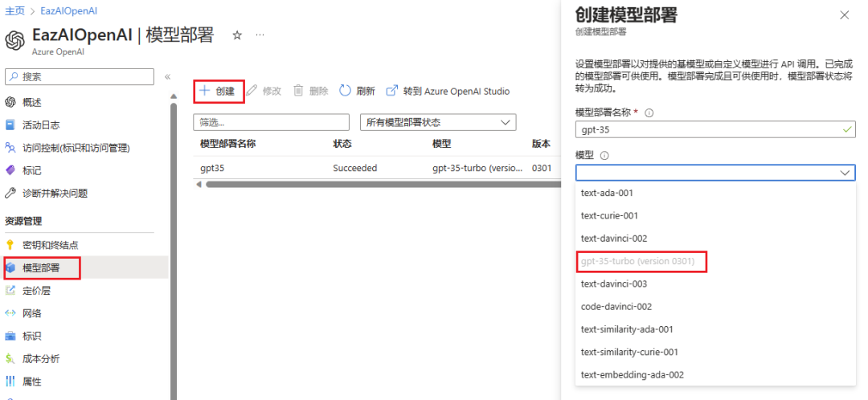Collapse the sidebar with the double chevron
This screenshot has height=400, width=868.
click(167, 77)
